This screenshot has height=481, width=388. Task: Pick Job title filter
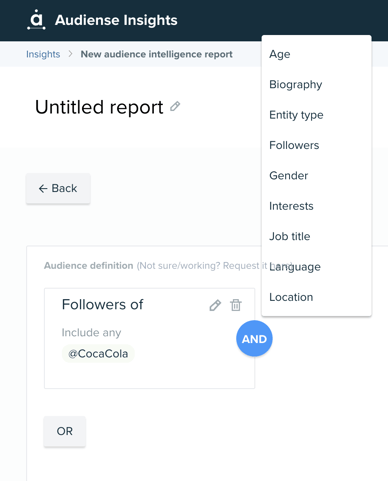[x=316, y=236]
